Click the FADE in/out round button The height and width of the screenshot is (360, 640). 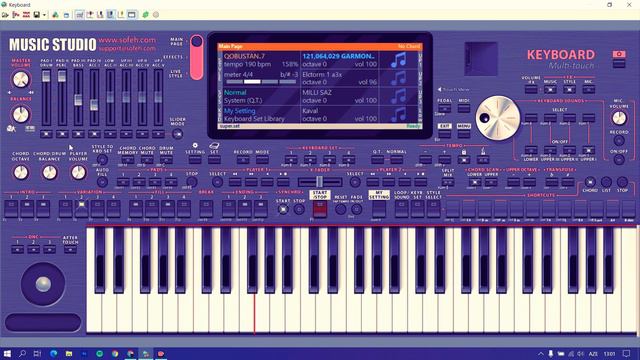pyautogui.click(x=356, y=209)
